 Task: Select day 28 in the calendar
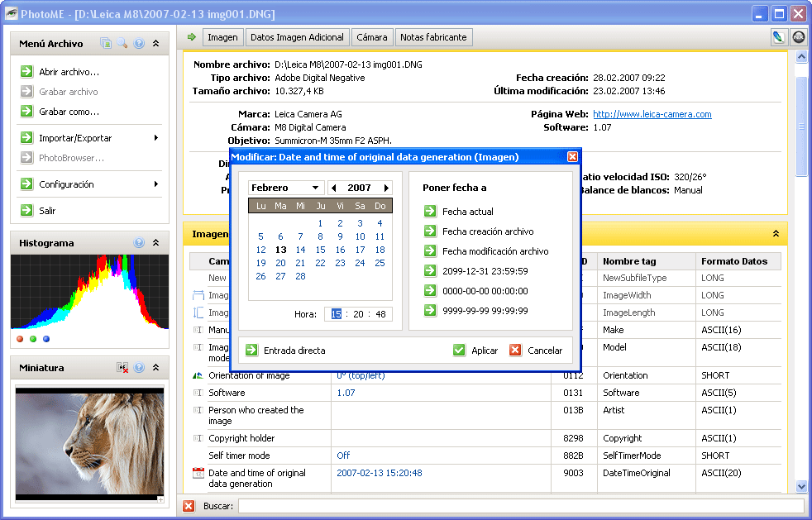point(300,276)
